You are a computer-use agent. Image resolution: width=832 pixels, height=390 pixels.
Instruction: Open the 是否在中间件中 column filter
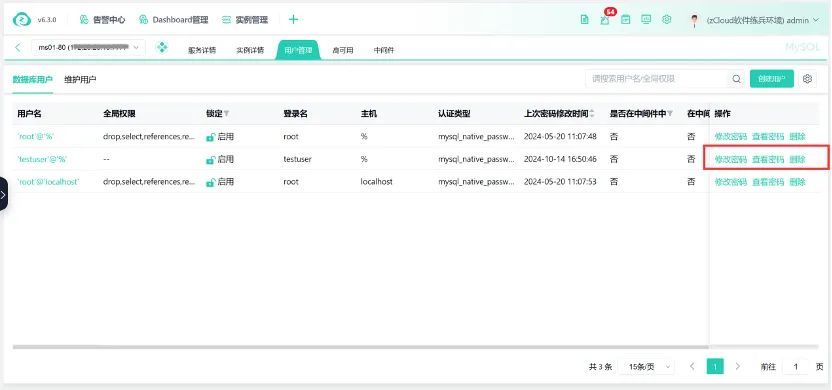coord(670,114)
